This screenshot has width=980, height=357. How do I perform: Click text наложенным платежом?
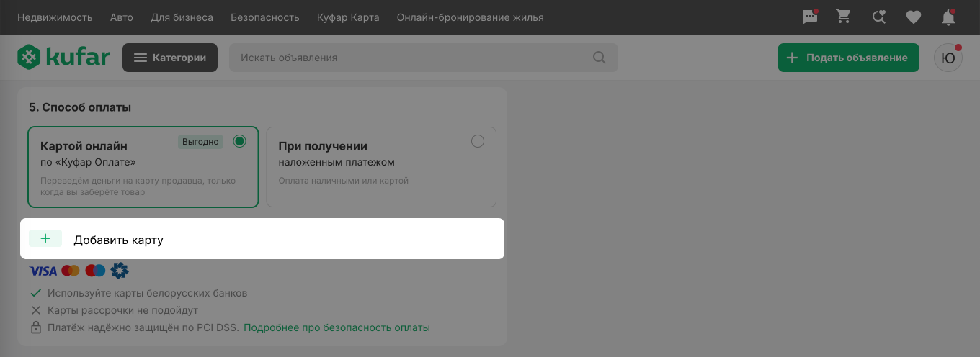(x=337, y=162)
